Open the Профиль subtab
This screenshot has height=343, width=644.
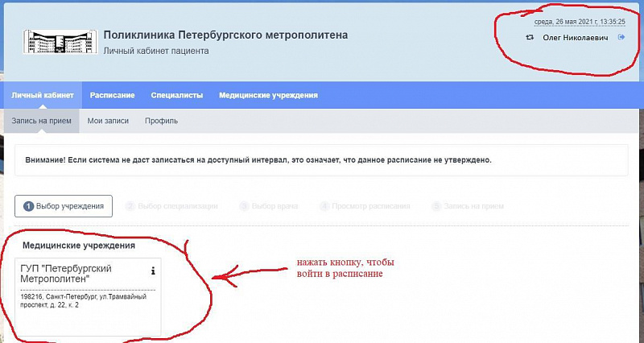click(162, 121)
